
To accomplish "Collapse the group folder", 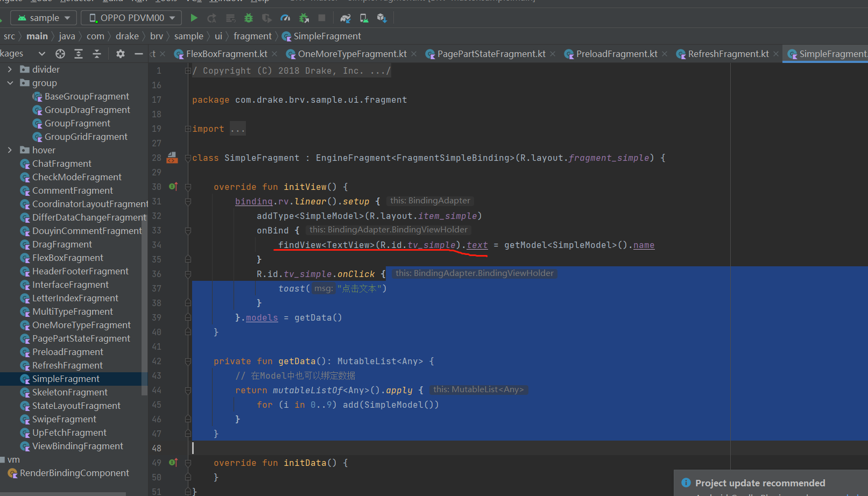I will coord(10,83).
